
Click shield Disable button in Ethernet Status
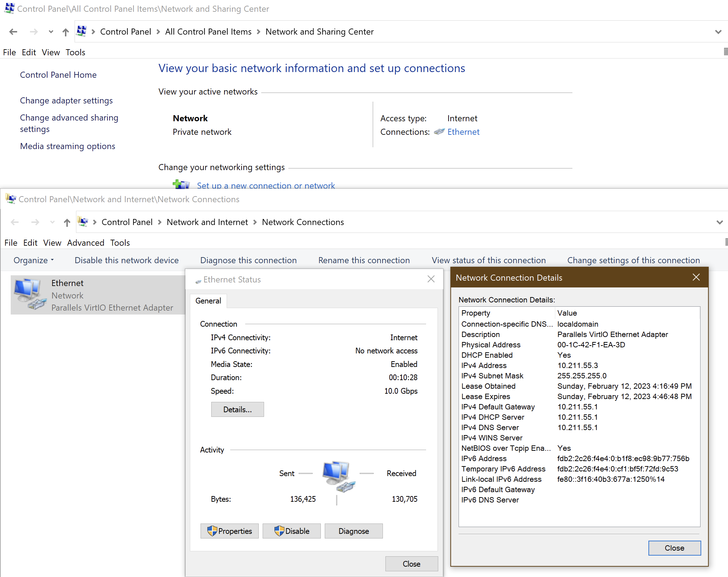[x=292, y=531]
